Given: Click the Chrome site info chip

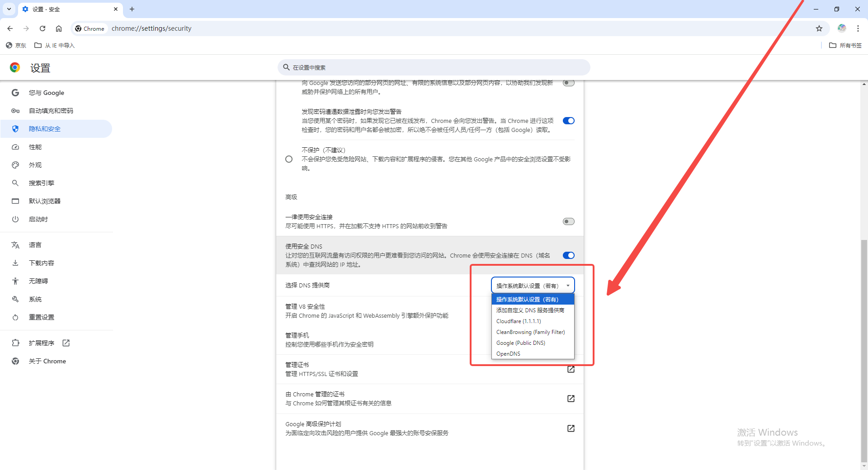Looking at the screenshot, I should (x=90, y=28).
